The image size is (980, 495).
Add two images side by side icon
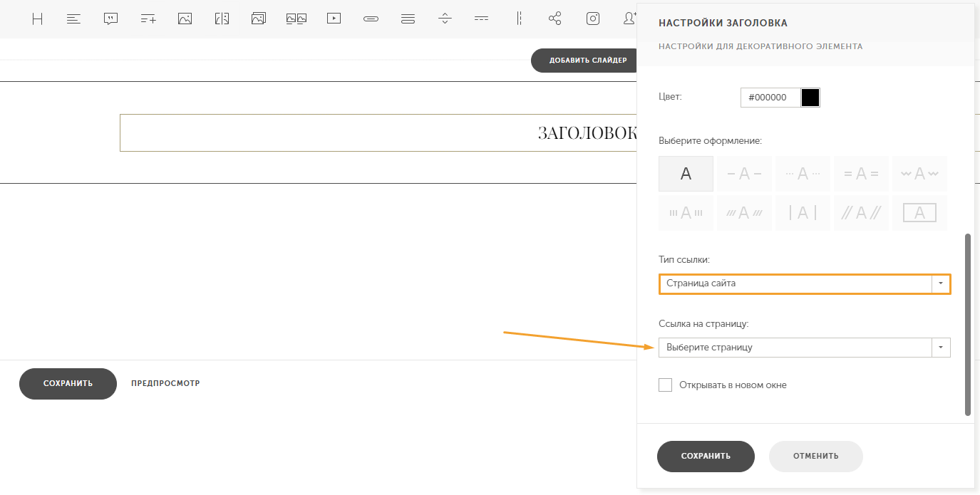pos(296,19)
